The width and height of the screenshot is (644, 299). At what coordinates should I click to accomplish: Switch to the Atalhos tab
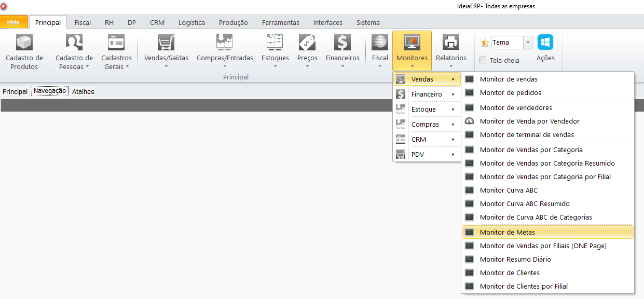pyautogui.click(x=83, y=91)
